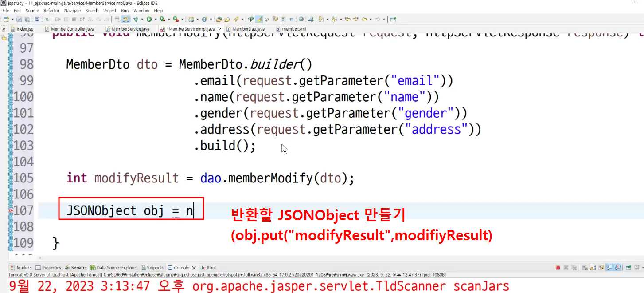
Task: Click the Open Perspective icon
Action: [x=393, y=20]
